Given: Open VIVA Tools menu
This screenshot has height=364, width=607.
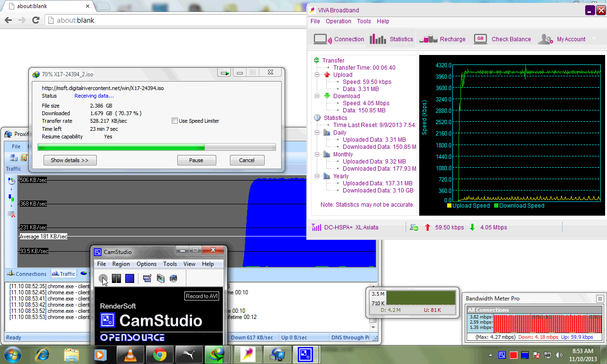Looking at the screenshot, I should click(364, 21).
